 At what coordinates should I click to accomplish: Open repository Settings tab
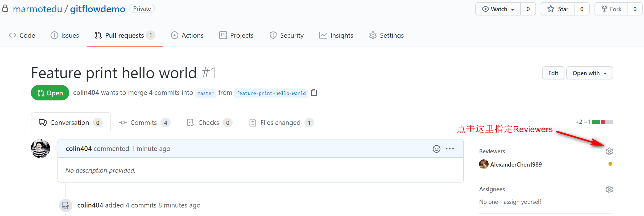point(386,35)
